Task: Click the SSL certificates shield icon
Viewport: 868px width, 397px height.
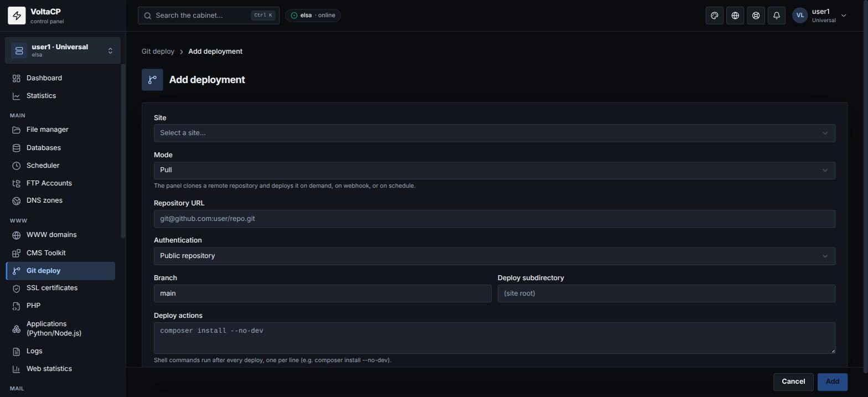Action: coord(17,288)
